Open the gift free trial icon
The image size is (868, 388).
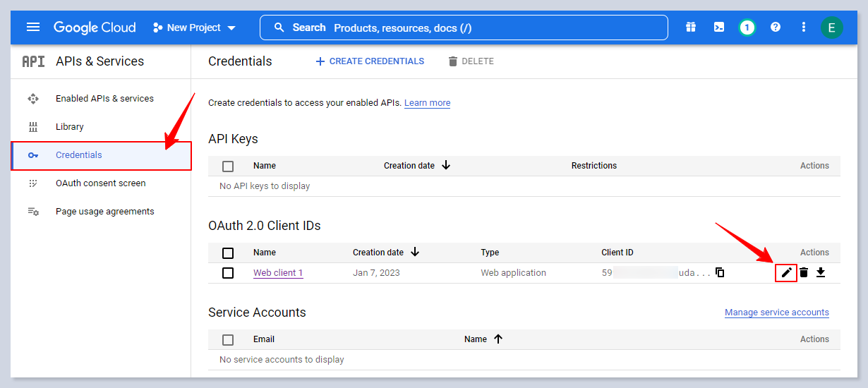(x=690, y=28)
